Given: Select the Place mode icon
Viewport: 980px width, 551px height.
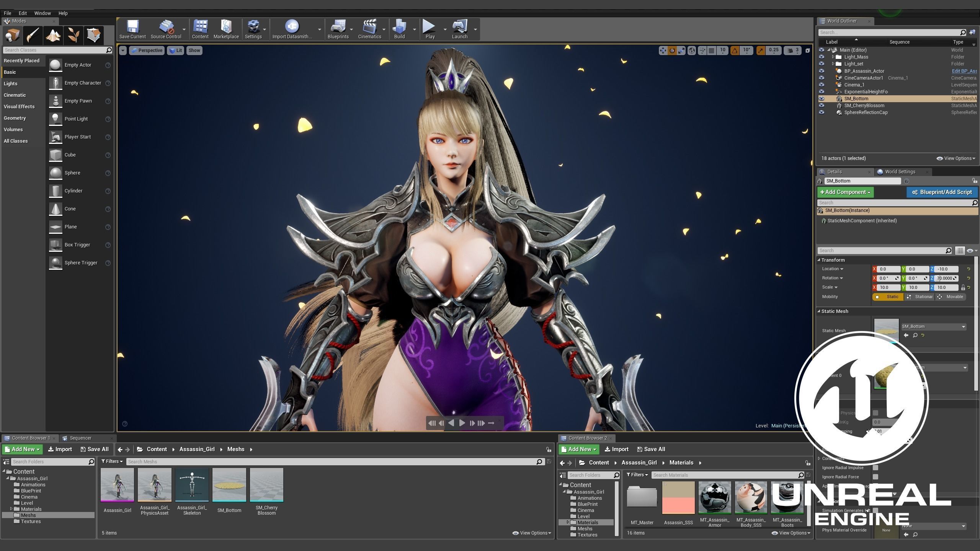Looking at the screenshot, I should point(12,35).
